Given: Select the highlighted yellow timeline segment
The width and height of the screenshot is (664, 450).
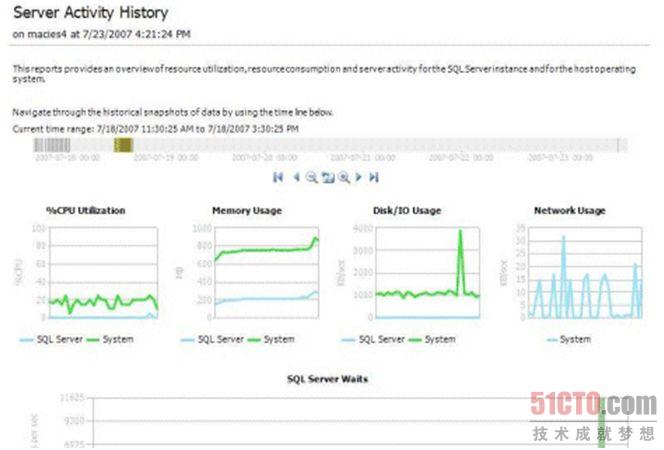Looking at the screenshot, I should (122, 145).
